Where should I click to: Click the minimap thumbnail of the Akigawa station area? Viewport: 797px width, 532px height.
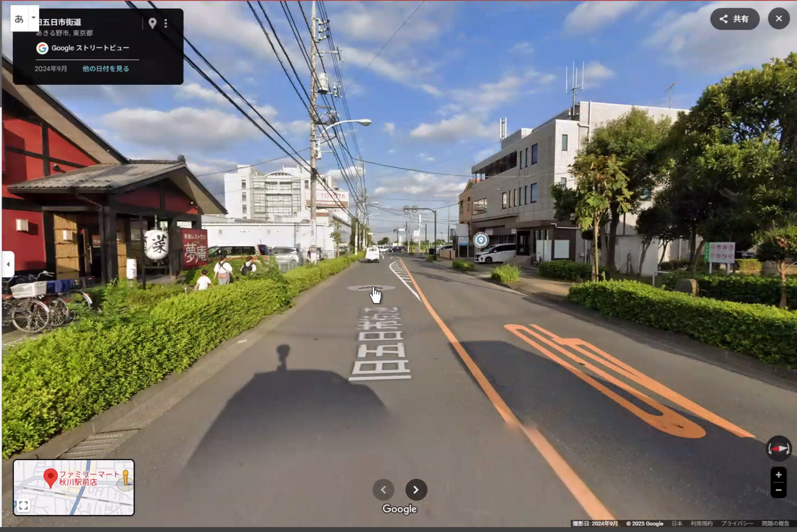coord(82,498)
